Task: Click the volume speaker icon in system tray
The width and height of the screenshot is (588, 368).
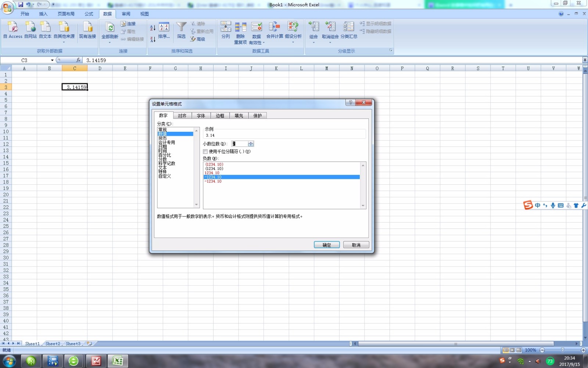Action: (x=538, y=361)
